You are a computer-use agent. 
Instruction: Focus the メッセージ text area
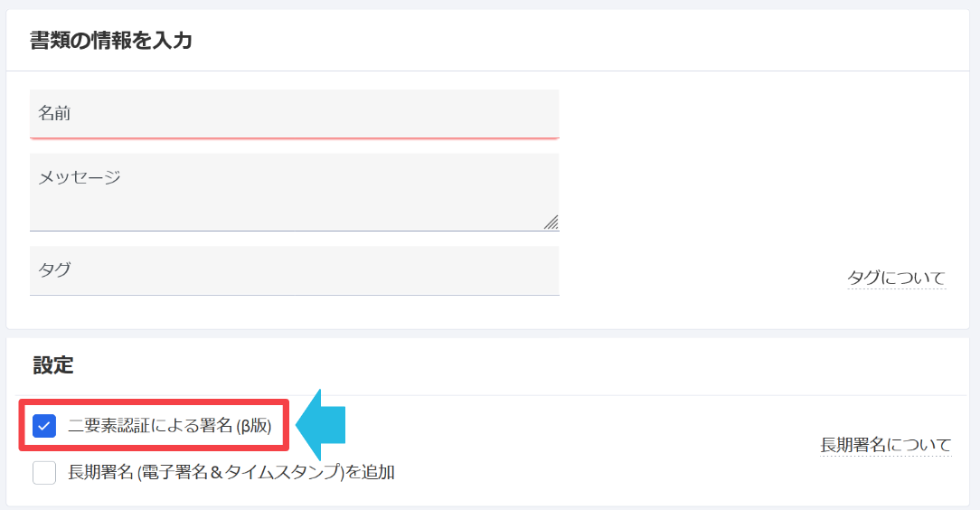click(x=294, y=192)
